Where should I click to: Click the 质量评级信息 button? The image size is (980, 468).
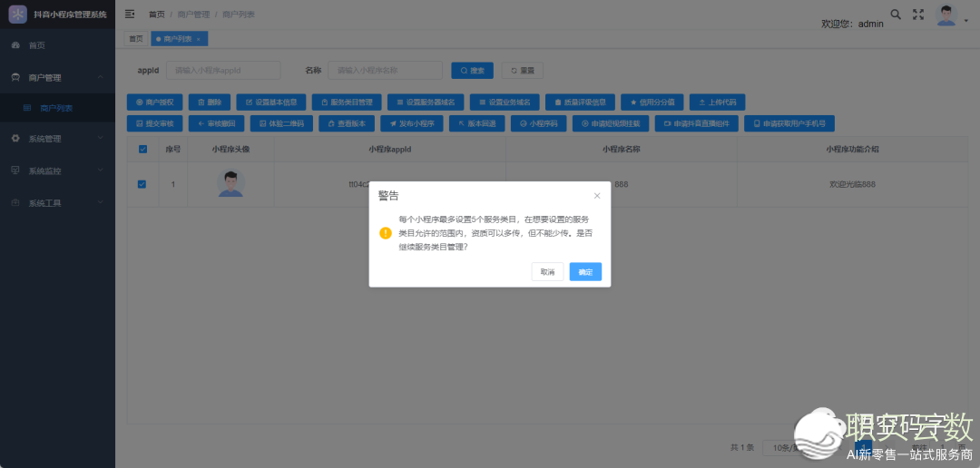coord(580,102)
